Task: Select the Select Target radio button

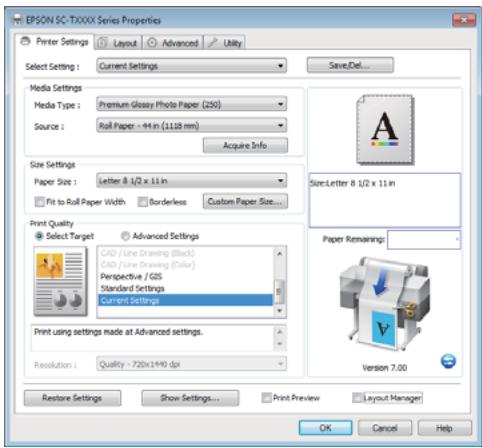Action: point(39,236)
